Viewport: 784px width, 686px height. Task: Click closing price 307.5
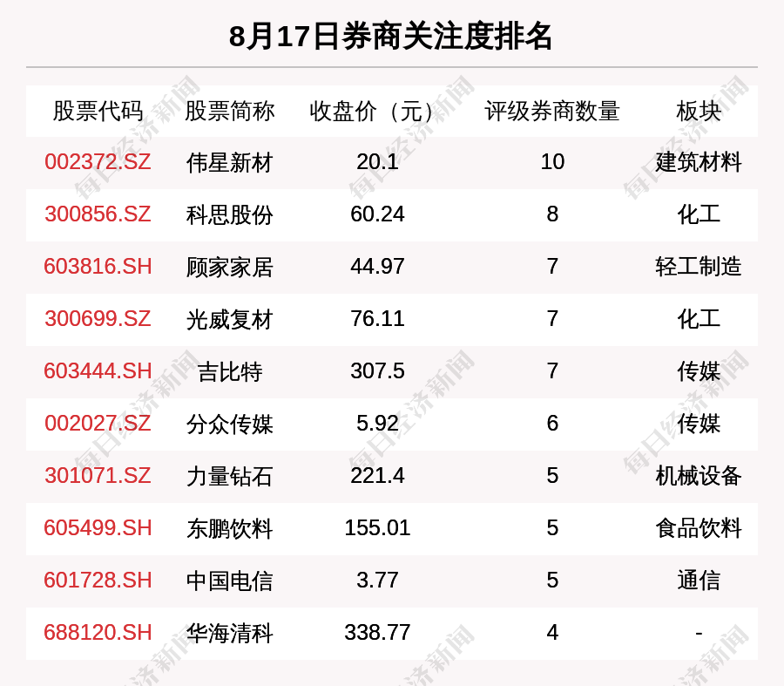(377, 371)
